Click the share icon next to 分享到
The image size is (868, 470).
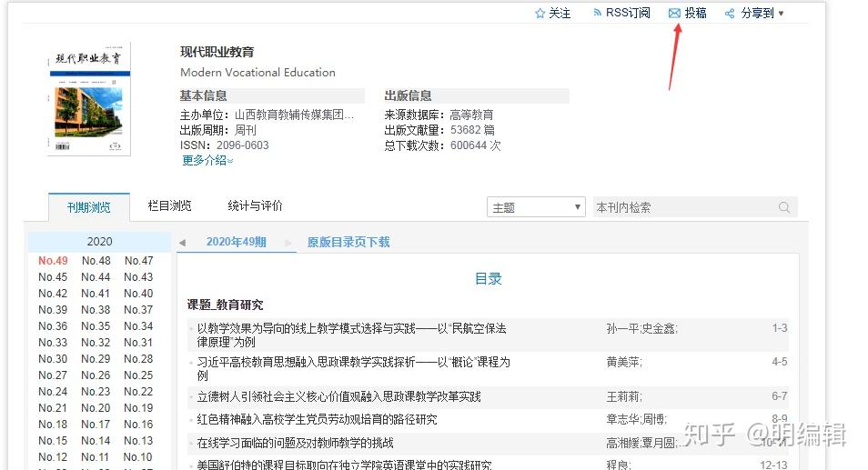(730, 14)
